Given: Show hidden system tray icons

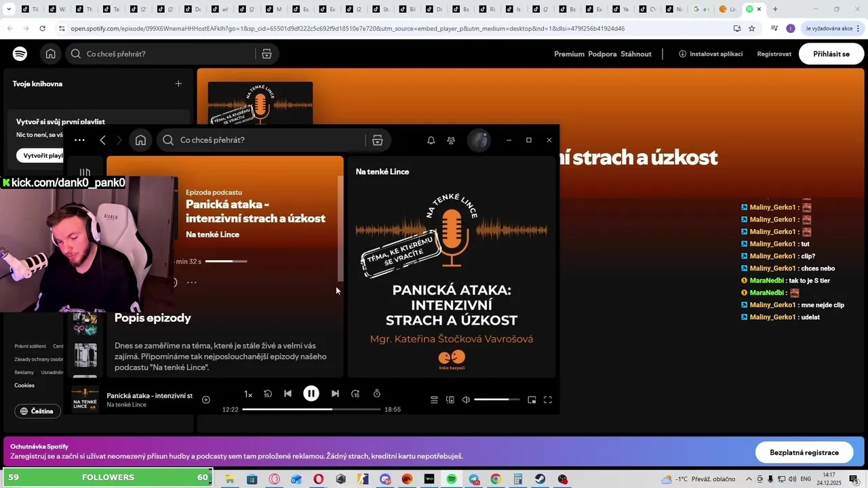Looking at the screenshot, I should coord(749,479).
